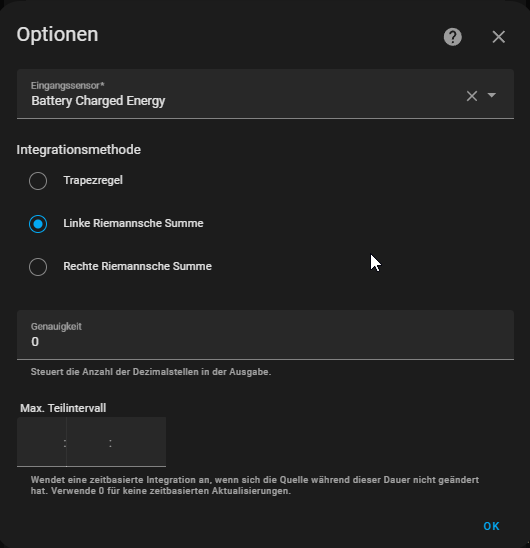Select the Trapezregel radio button
The image size is (530, 548).
[38, 181]
